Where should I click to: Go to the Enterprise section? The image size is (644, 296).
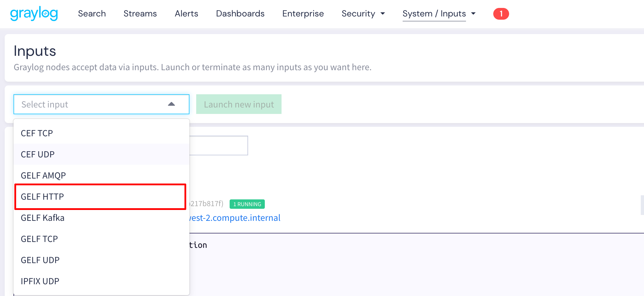coord(303,14)
